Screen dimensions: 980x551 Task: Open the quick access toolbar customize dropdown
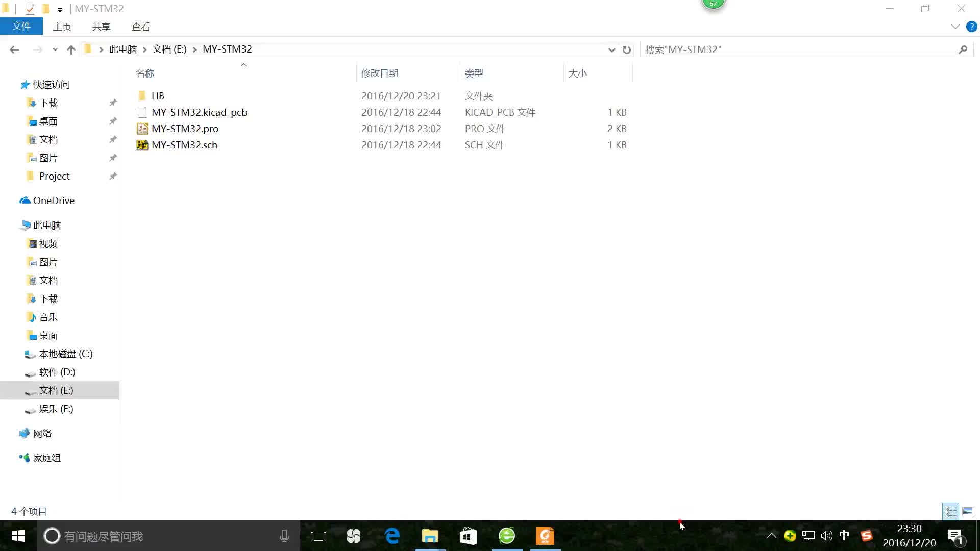[x=60, y=10]
